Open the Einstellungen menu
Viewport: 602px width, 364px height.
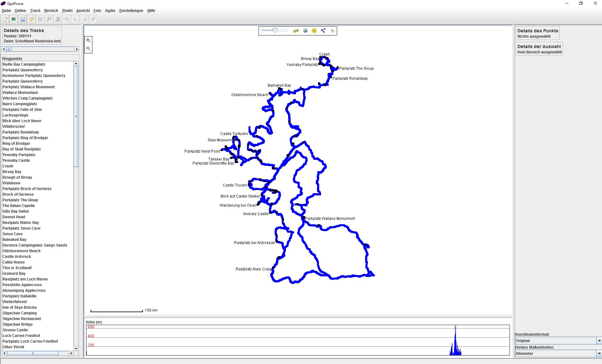click(x=131, y=11)
